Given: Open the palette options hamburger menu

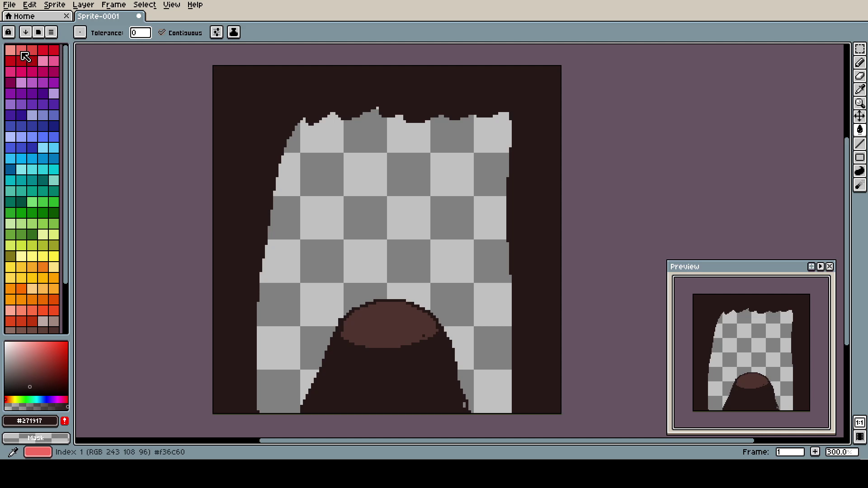Looking at the screenshot, I should [x=51, y=32].
